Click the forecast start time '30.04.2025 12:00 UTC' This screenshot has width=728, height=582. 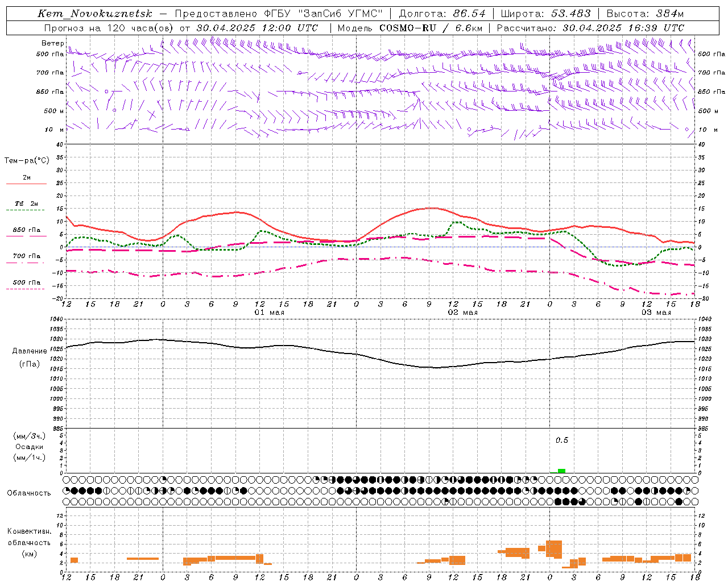257,28
